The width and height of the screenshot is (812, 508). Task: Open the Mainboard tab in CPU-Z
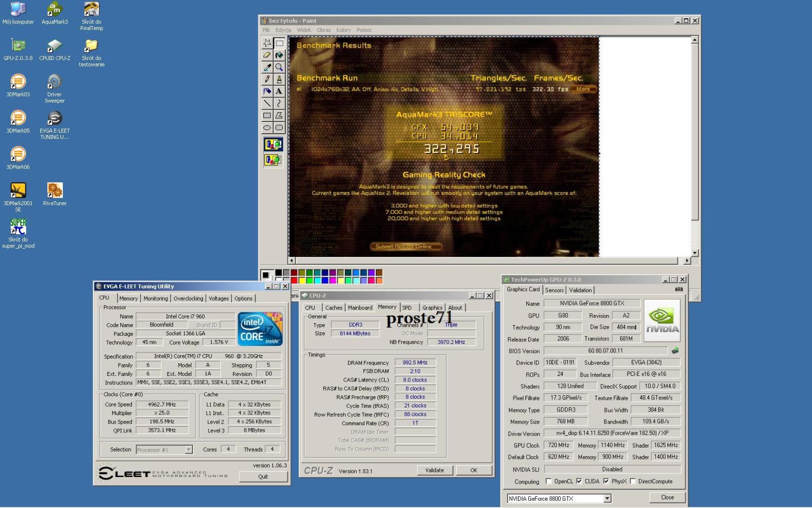click(x=360, y=308)
